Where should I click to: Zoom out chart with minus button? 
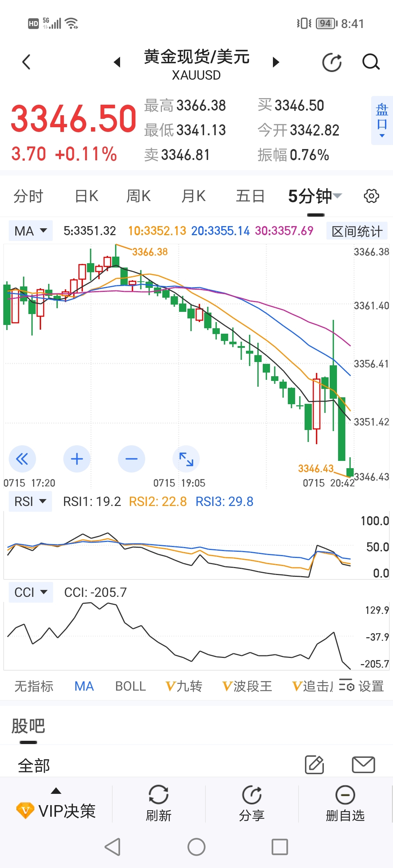[131, 459]
